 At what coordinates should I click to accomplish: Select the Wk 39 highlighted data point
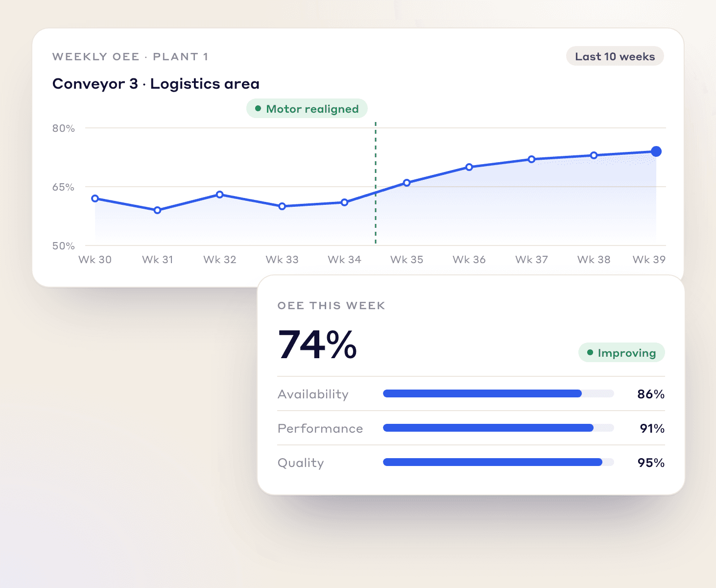(656, 151)
